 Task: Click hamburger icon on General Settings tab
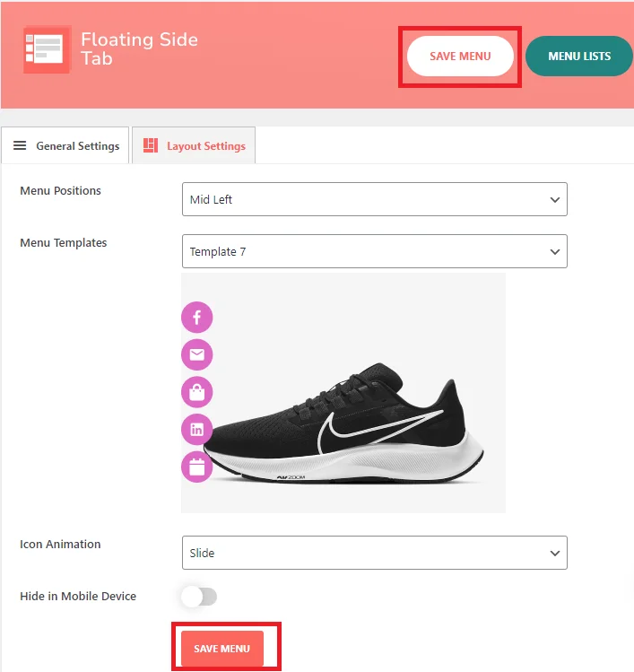pyautogui.click(x=20, y=146)
